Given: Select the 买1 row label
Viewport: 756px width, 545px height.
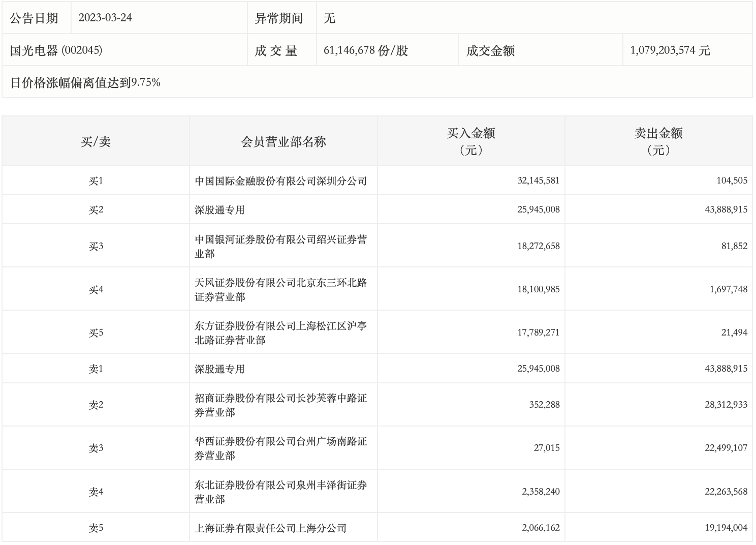Looking at the screenshot, I should [x=96, y=180].
